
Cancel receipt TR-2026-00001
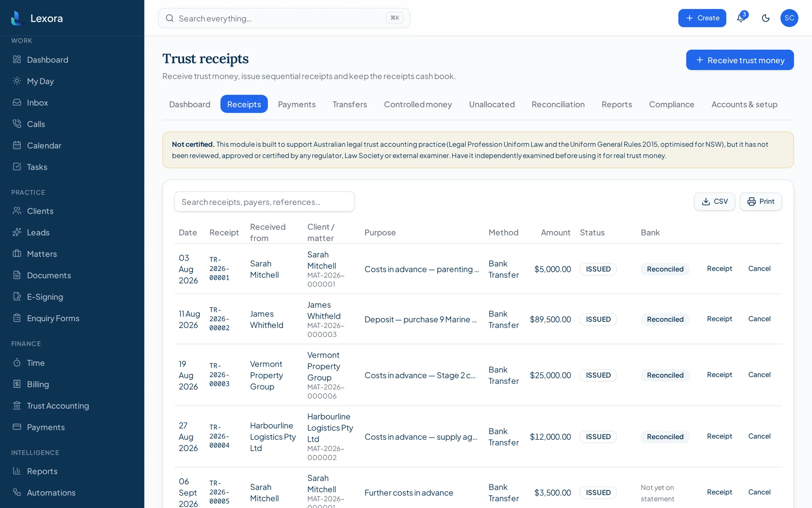(759, 269)
